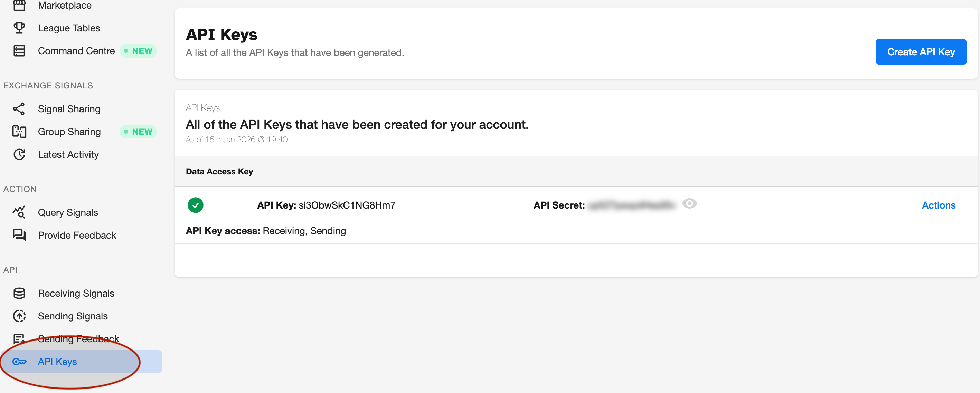The height and width of the screenshot is (393, 980).
Task: Click the Latest Activity clock icon
Action: tap(19, 155)
